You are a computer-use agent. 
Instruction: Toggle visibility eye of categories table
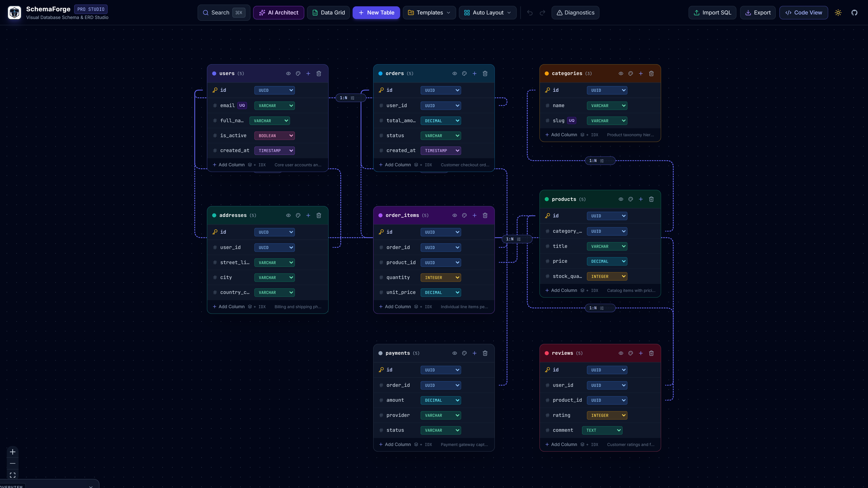(x=621, y=73)
